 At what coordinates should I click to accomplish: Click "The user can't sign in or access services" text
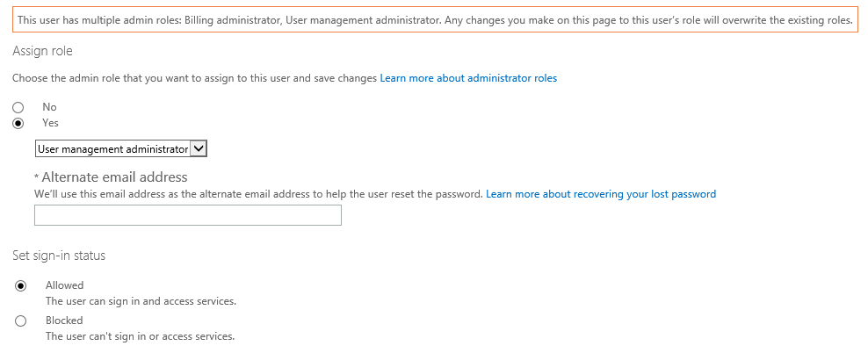(x=140, y=336)
